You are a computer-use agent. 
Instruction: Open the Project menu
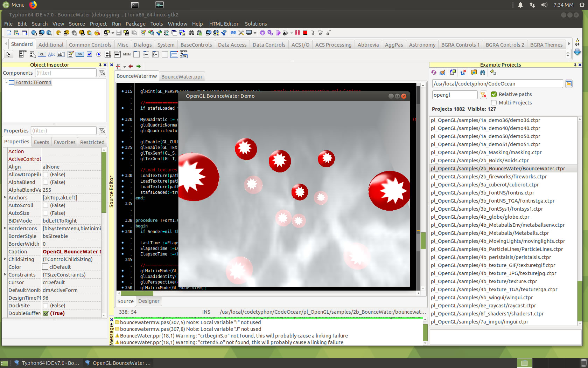click(x=98, y=24)
